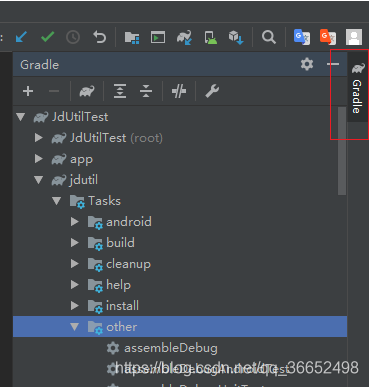This screenshot has width=369, height=387.
Task: Click the plus Link Gradle Project icon
Action: click(x=28, y=91)
